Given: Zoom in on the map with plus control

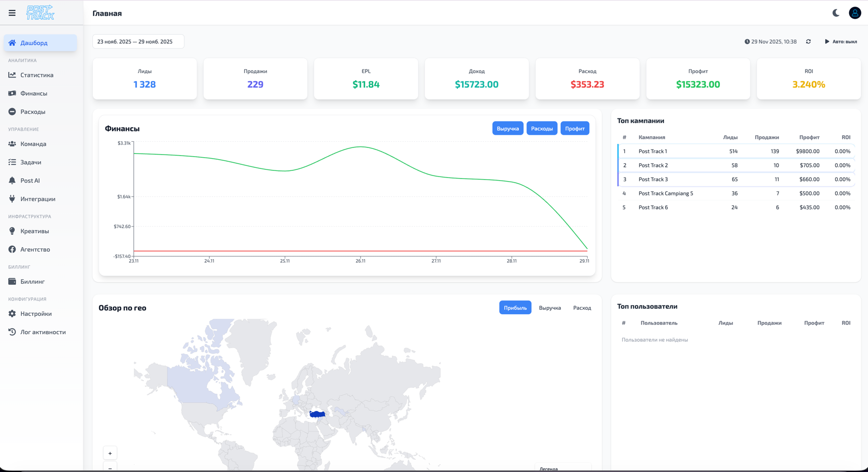Looking at the screenshot, I should click(110, 453).
